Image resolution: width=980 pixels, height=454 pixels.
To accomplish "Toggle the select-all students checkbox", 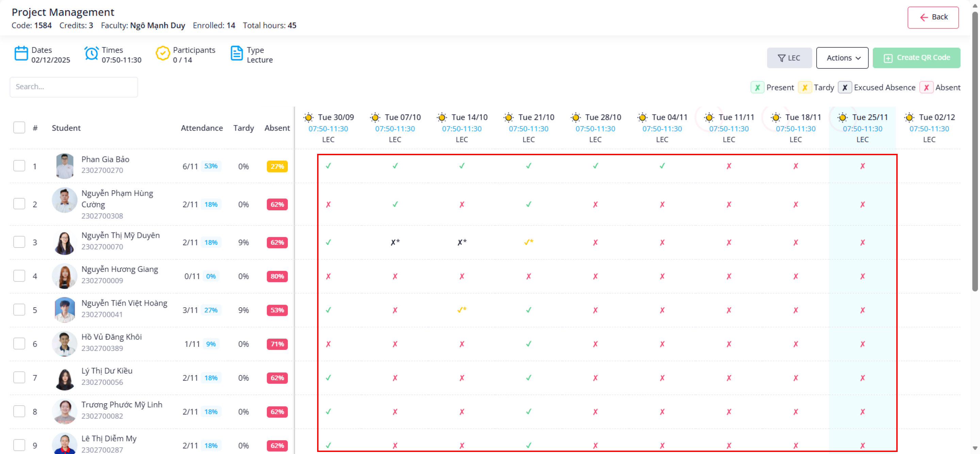I will 19,128.
